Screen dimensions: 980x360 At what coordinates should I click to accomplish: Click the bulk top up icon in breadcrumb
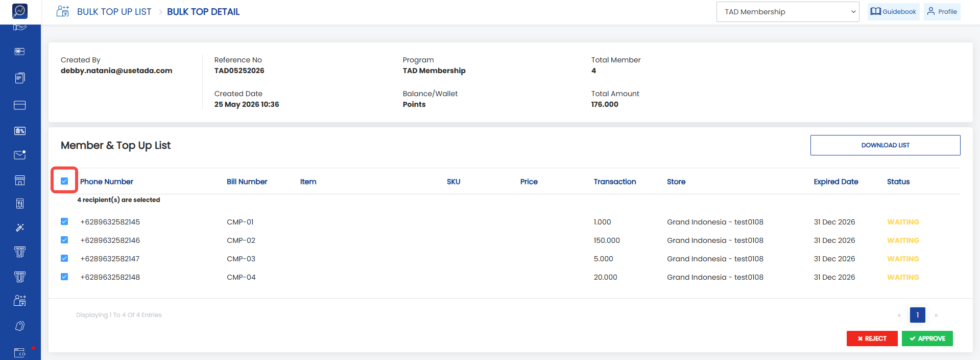63,11
